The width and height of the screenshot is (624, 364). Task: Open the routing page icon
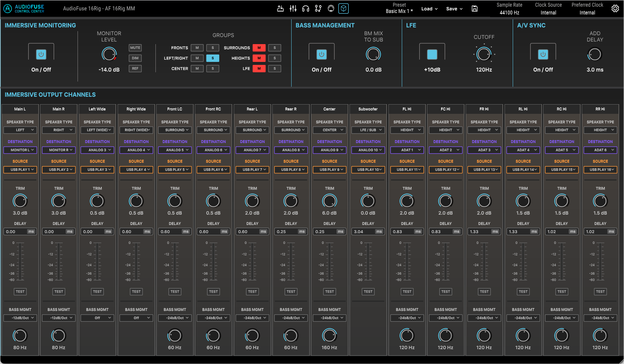318,9
